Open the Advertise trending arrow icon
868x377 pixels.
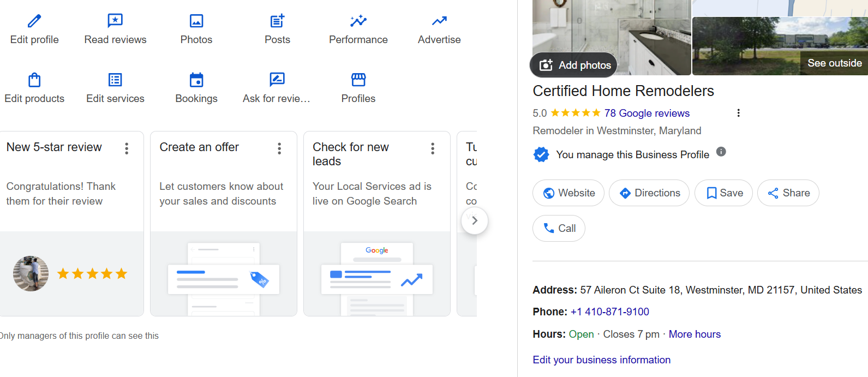click(x=439, y=21)
